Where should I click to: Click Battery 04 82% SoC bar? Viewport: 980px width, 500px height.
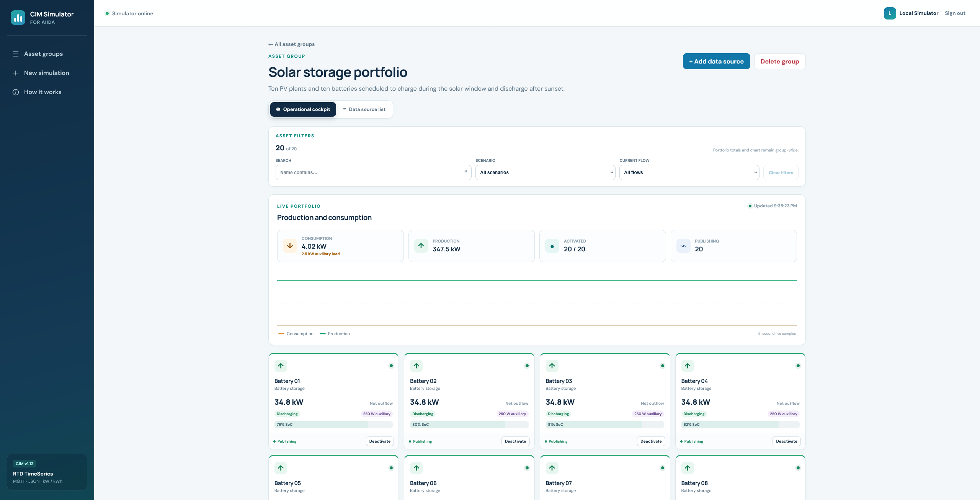pyautogui.click(x=740, y=425)
